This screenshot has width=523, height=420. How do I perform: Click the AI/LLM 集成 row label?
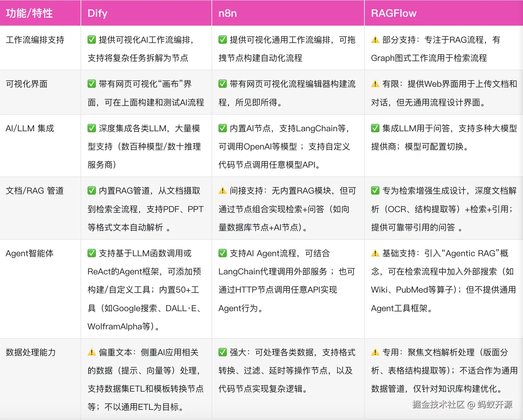pos(30,128)
